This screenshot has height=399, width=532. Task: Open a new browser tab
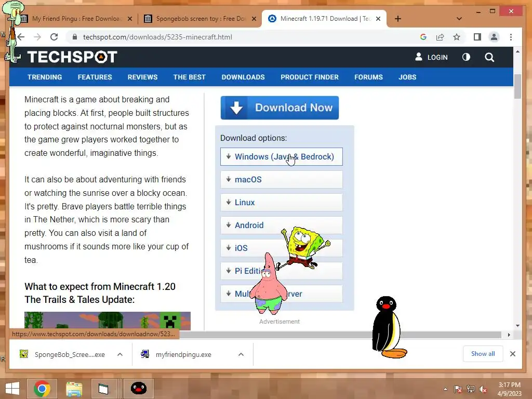(398, 19)
